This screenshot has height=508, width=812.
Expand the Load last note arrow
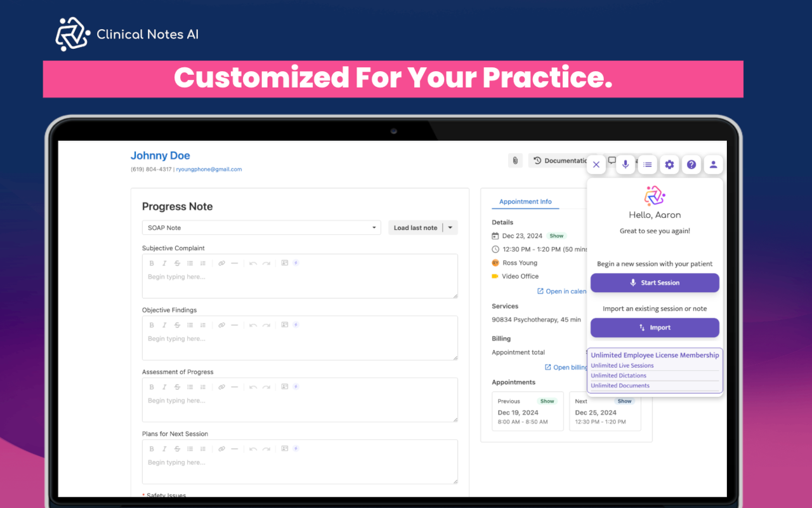pyautogui.click(x=450, y=228)
